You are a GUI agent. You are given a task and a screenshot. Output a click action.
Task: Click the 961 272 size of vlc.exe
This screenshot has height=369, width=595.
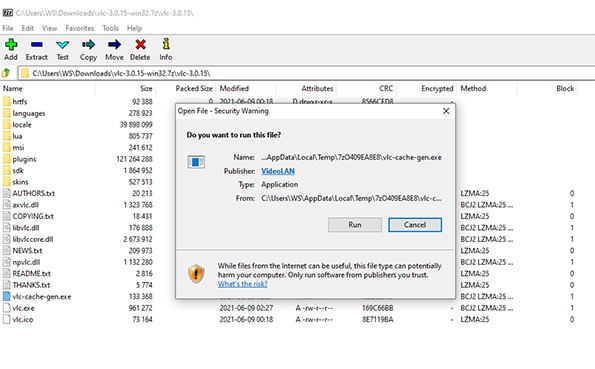tap(140, 308)
